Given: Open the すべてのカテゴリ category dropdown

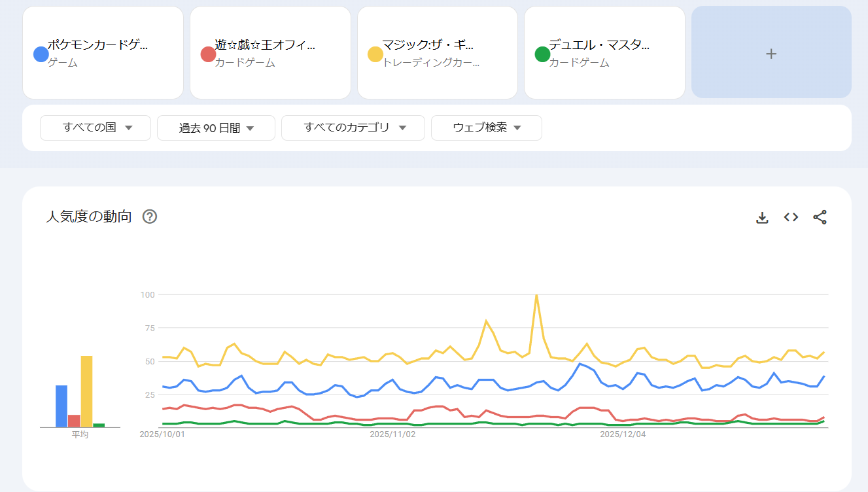Looking at the screenshot, I should [x=353, y=128].
